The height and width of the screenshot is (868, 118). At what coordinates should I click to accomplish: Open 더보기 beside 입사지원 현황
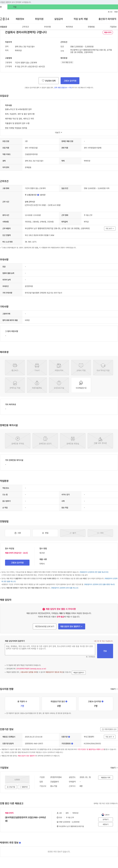point(114,689)
